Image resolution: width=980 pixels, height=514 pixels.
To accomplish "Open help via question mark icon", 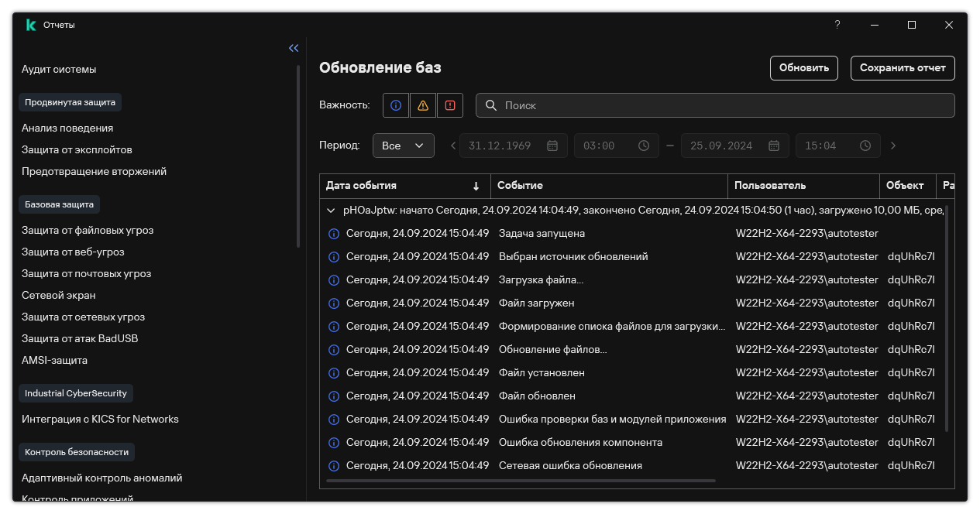I will pos(837,25).
